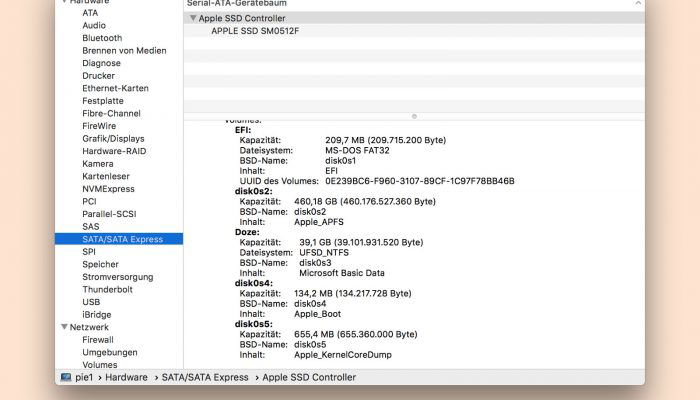Image resolution: width=700 pixels, height=400 pixels.
Task: Collapse the Netzwerk section triangle
Action: click(64, 327)
